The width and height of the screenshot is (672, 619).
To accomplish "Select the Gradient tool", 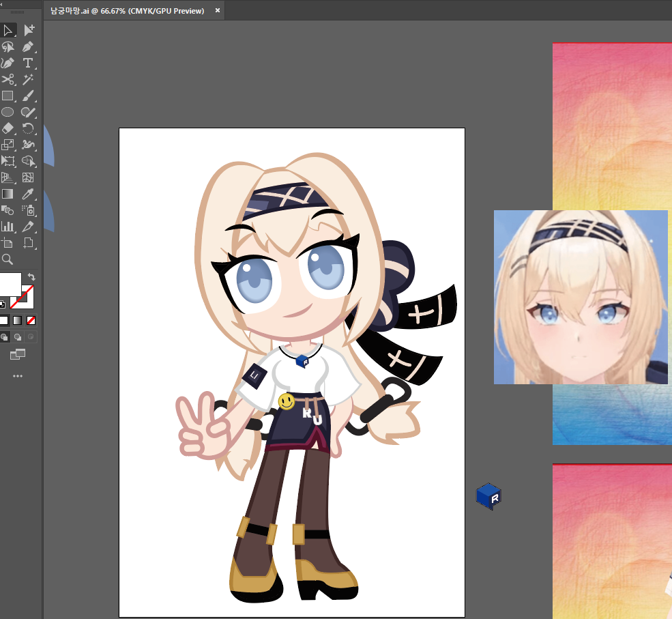I will coord(8,194).
